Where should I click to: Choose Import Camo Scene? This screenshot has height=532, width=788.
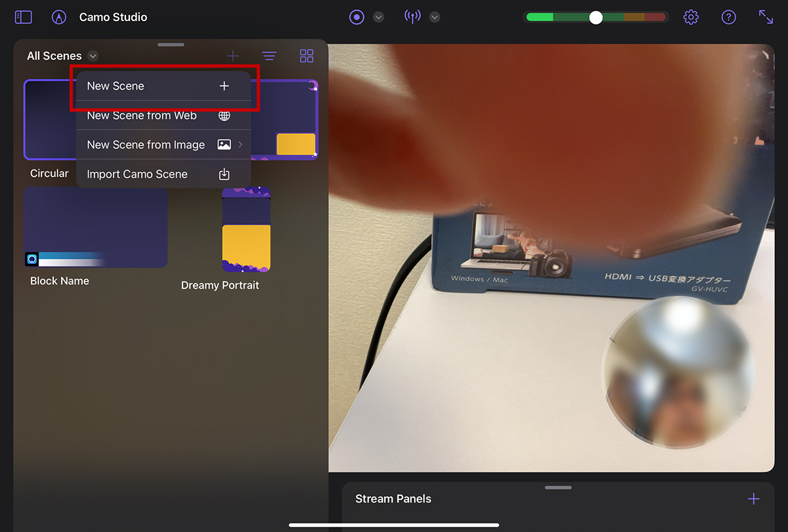(x=164, y=174)
